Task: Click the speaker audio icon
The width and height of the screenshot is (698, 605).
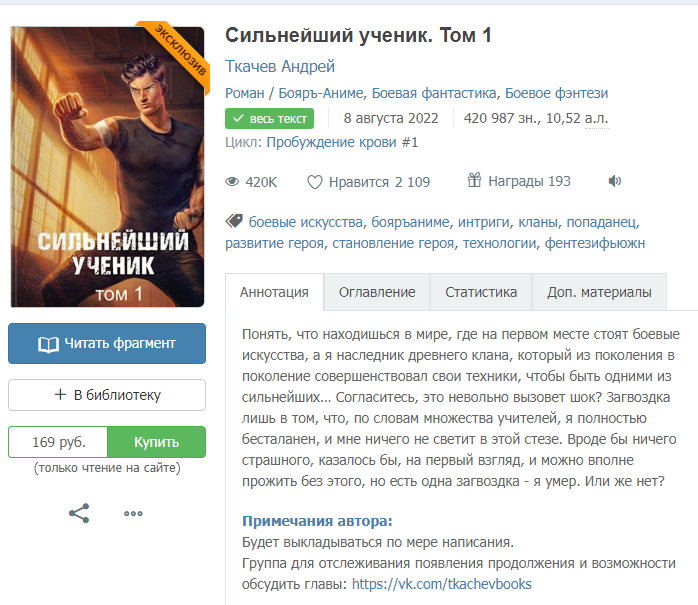Action: point(615,181)
